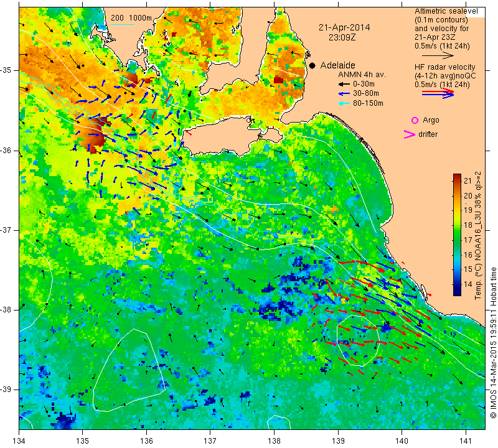Click the colorbar value 14
Screen dimensions: 498x448
click(x=468, y=284)
